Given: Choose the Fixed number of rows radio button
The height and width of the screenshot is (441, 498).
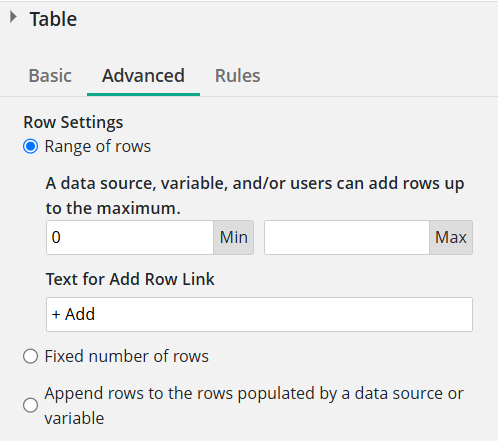Looking at the screenshot, I should click(x=30, y=356).
